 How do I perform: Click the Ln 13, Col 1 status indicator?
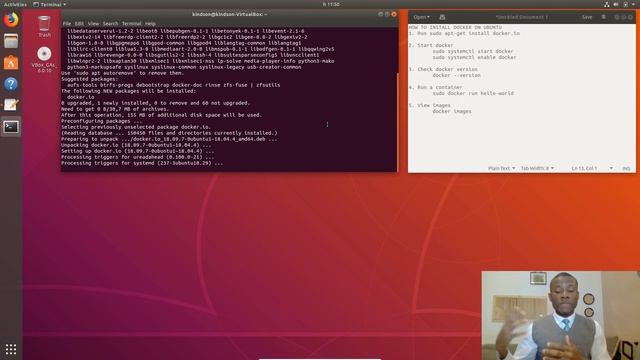coord(584,168)
